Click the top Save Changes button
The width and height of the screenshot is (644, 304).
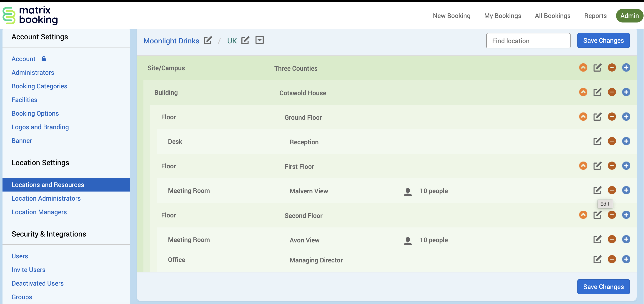603,40
